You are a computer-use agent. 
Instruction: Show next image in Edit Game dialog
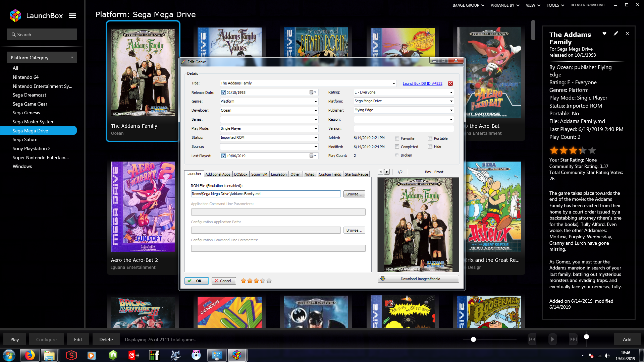387,172
